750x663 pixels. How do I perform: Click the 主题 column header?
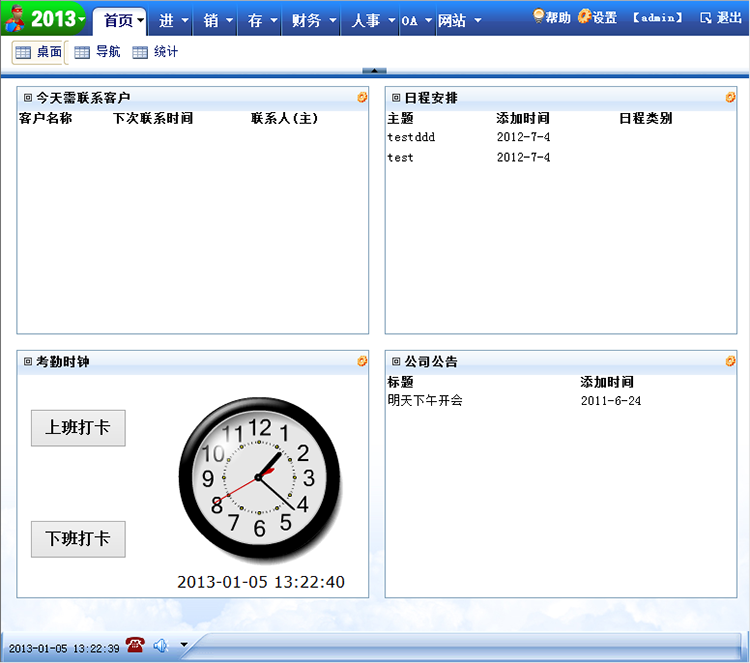(x=400, y=118)
